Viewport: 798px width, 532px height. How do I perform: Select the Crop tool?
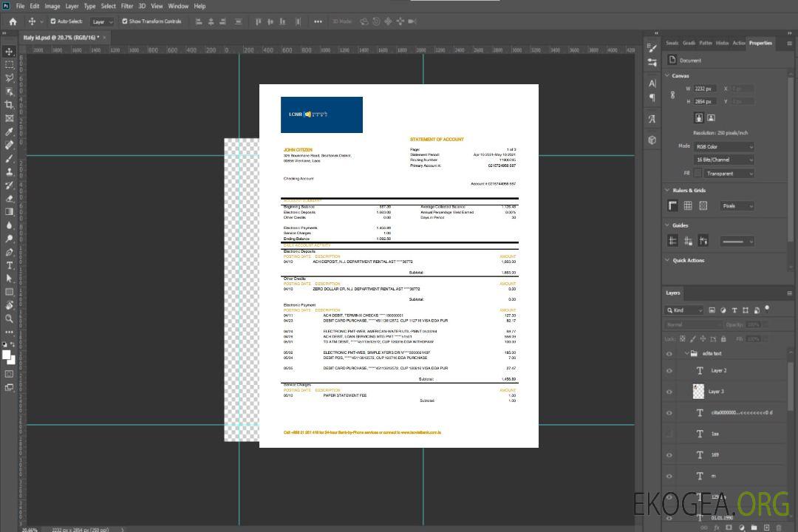coord(10,105)
